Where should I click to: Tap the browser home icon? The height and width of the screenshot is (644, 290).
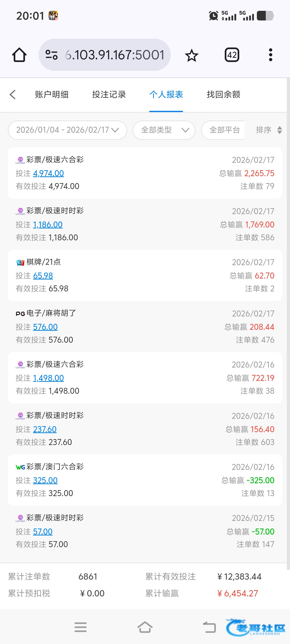point(19,55)
